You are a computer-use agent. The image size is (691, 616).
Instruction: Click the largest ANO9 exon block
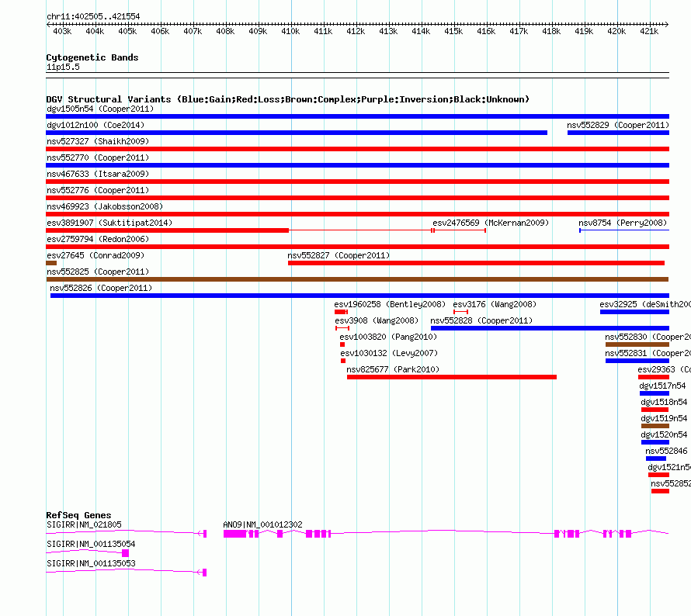(235, 534)
